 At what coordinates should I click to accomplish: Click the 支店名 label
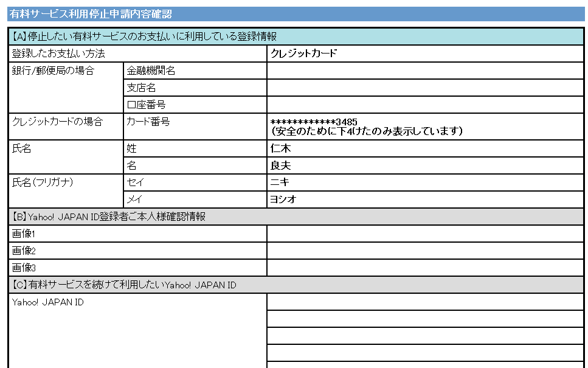click(141, 88)
